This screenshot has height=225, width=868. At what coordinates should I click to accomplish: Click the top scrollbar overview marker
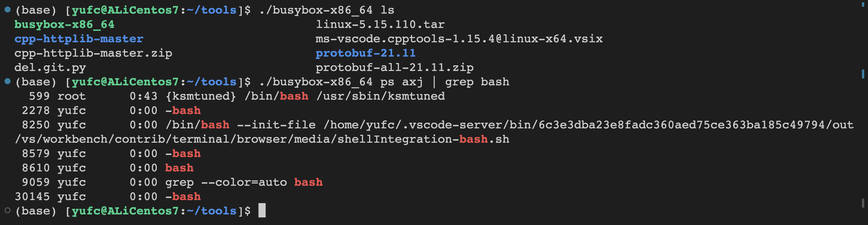[x=863, y=5]
